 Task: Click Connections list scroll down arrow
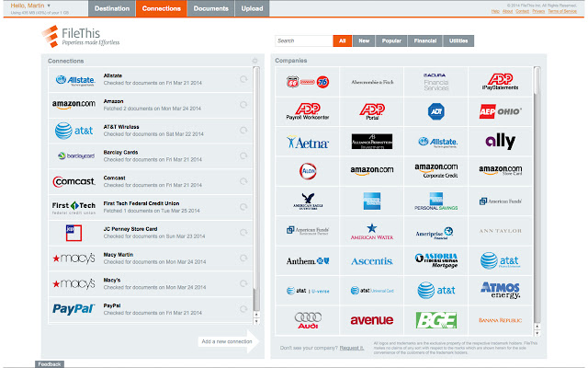256,321
